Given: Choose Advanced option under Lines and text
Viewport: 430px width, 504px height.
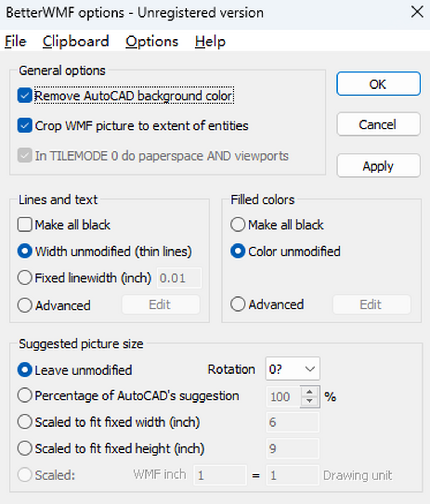Looking at the screenshot, I should point(25,305).
